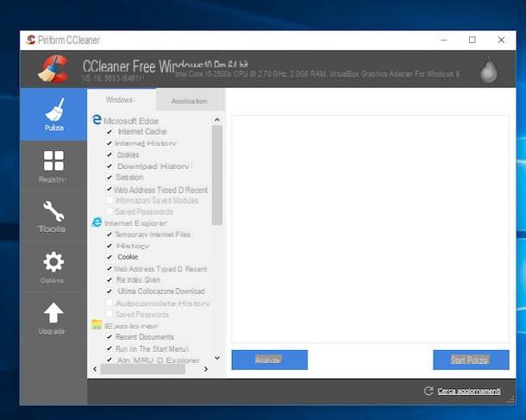Click the horizontal scroll right arrow
Screen dimensions: 526x420
206,369
